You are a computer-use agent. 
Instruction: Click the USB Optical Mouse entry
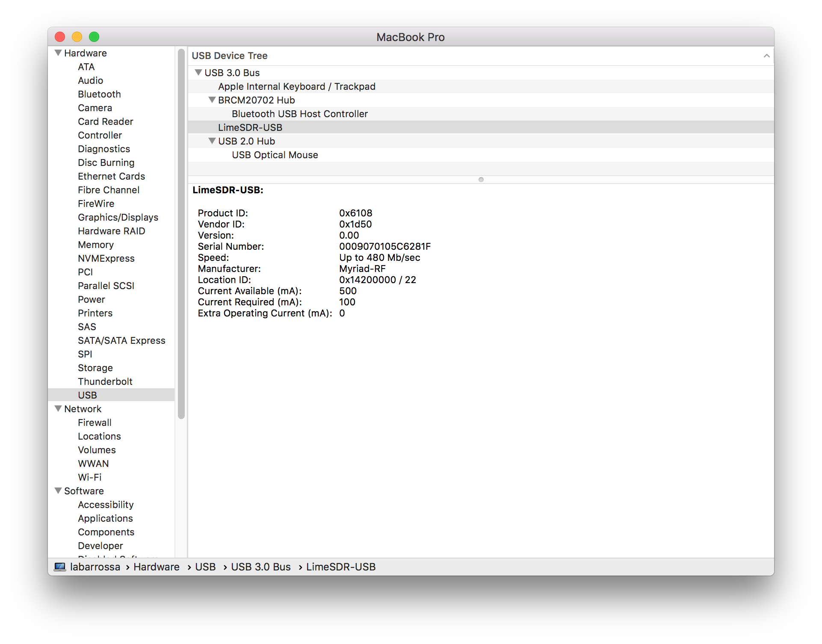click(x=275, y=155)
